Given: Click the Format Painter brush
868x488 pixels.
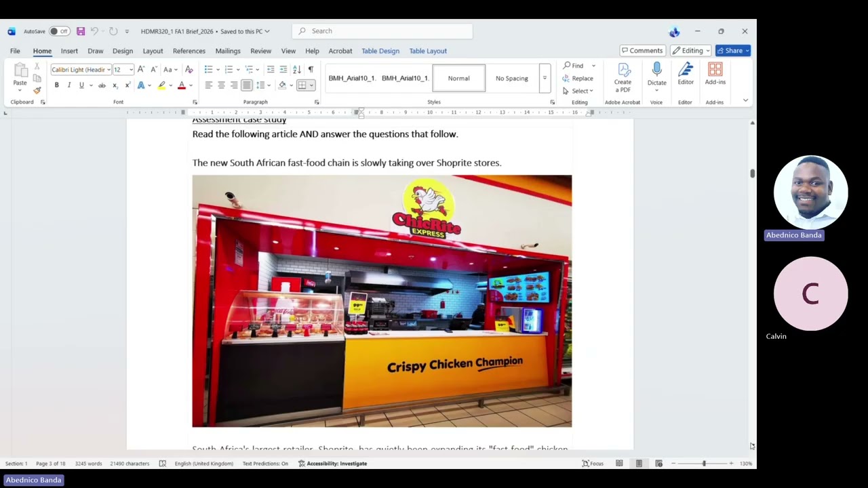Looking at the screenshot, I should point(37,90).
